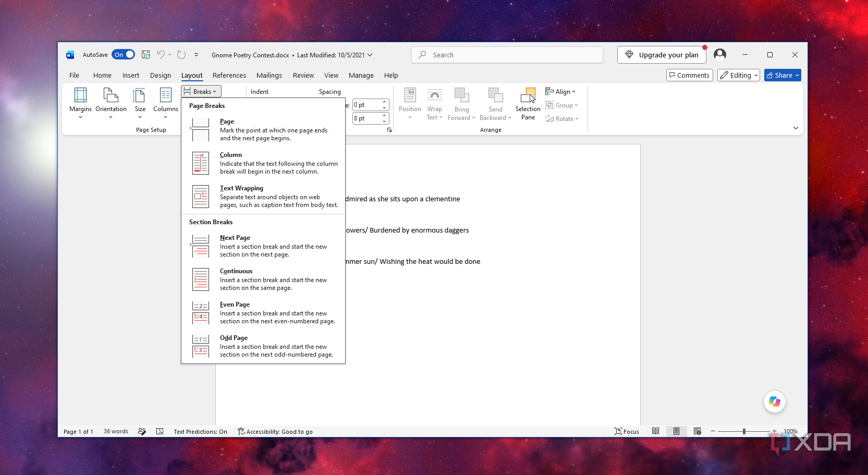Insert Continuous section break
The image size is (868, 475).
pyautogui.click(x=263, y=279)
